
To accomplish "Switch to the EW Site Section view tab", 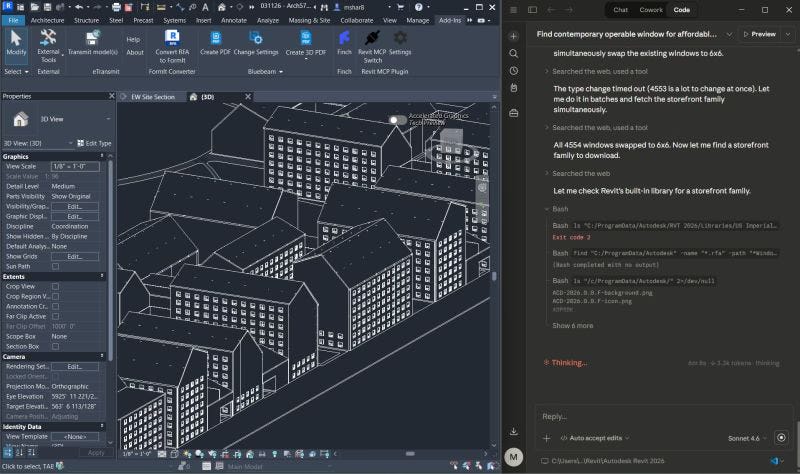I will click(x=152, y=97).
